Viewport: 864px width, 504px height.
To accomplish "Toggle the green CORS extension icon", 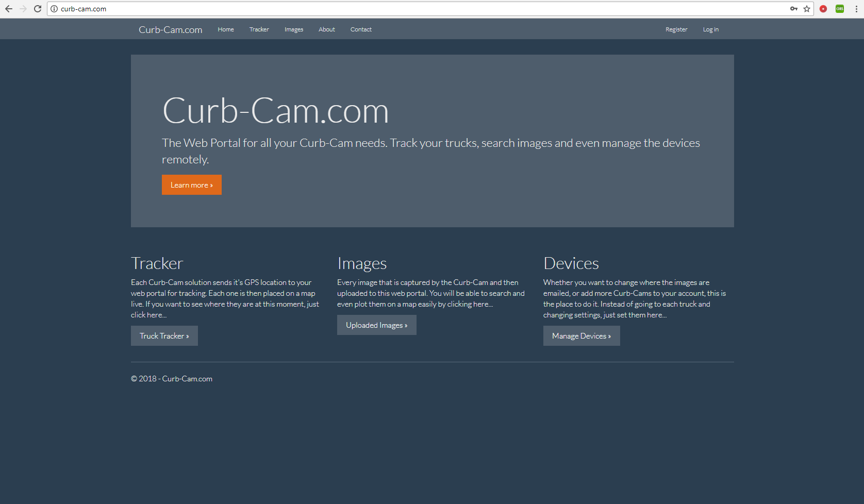I will pos(840,9).
